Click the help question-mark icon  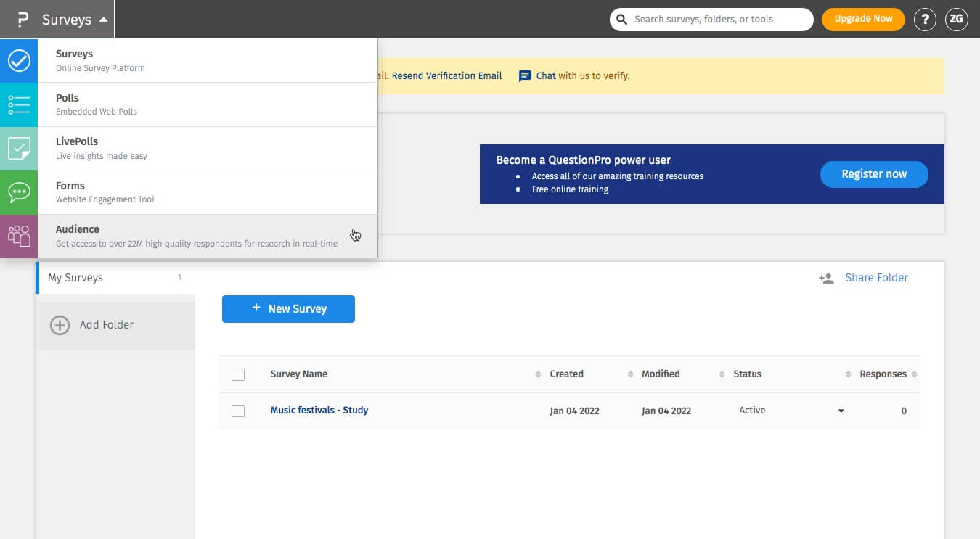924,19
